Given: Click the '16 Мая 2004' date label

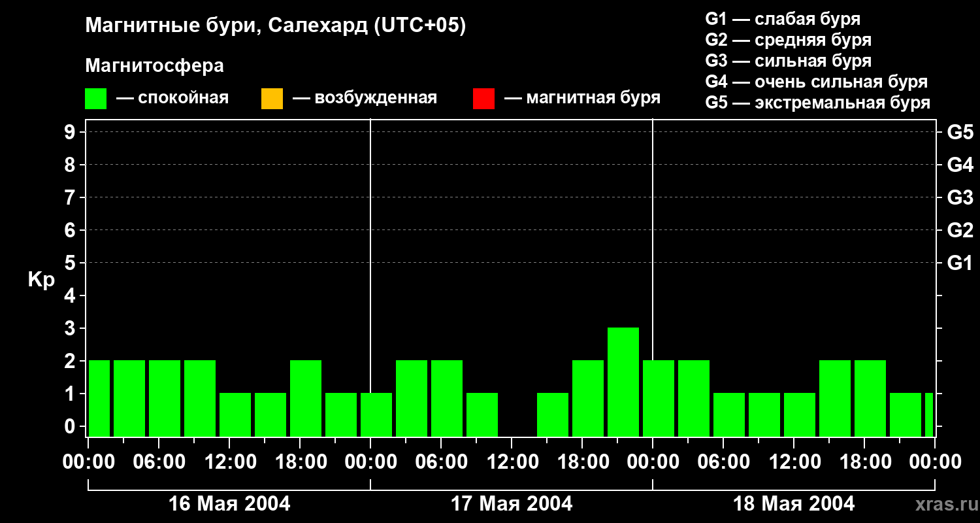Looking at the screenshot, I should tap(229, 503).
